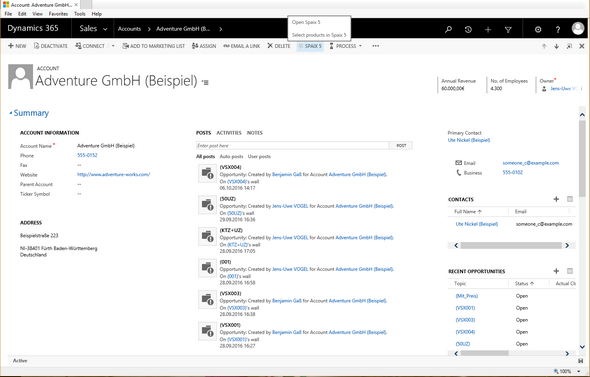
Task: Open record selector beside account title
Action: click(205, 82)
